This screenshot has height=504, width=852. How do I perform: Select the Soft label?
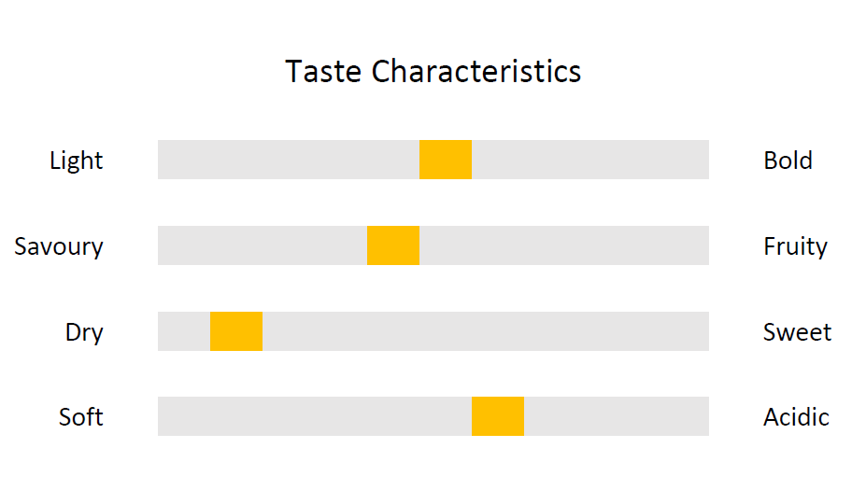(81, 417)
